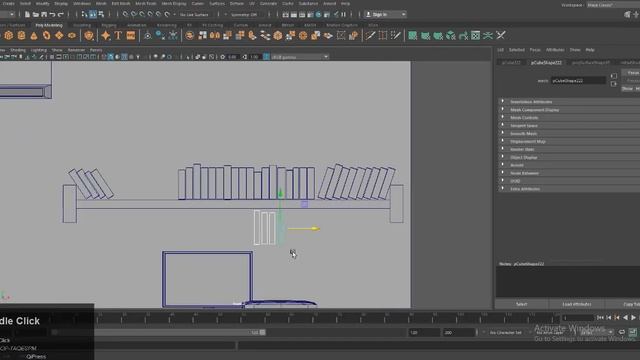
Task: Click the range slider handle
Action: (x=262, y=333)
